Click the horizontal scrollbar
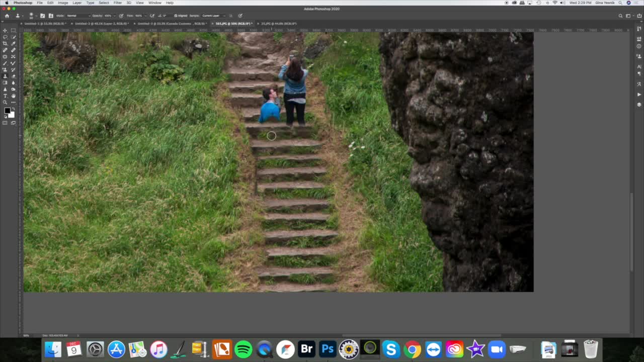This screenshot has width=644, height=362. tap(422, 335)
